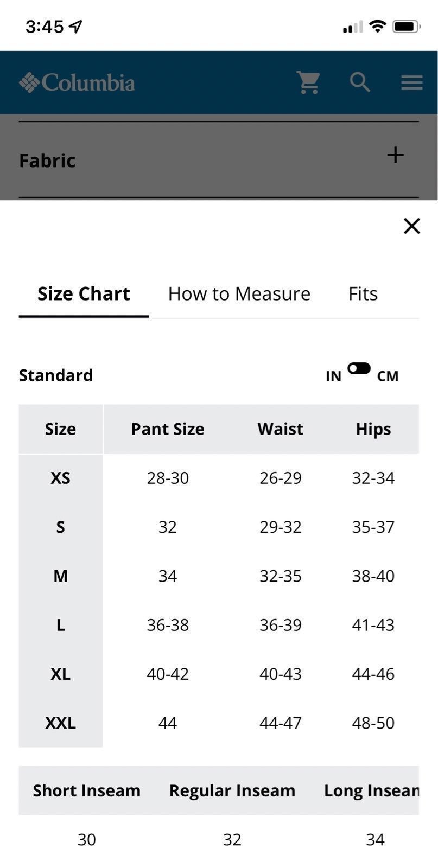Tap the Pant Size column header
438x868 pixels.
tap(168, 429)
